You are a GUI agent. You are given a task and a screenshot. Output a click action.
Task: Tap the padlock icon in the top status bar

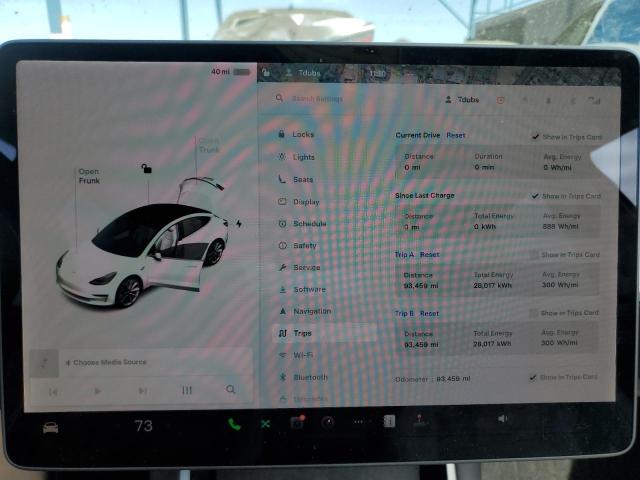(266, 73)
